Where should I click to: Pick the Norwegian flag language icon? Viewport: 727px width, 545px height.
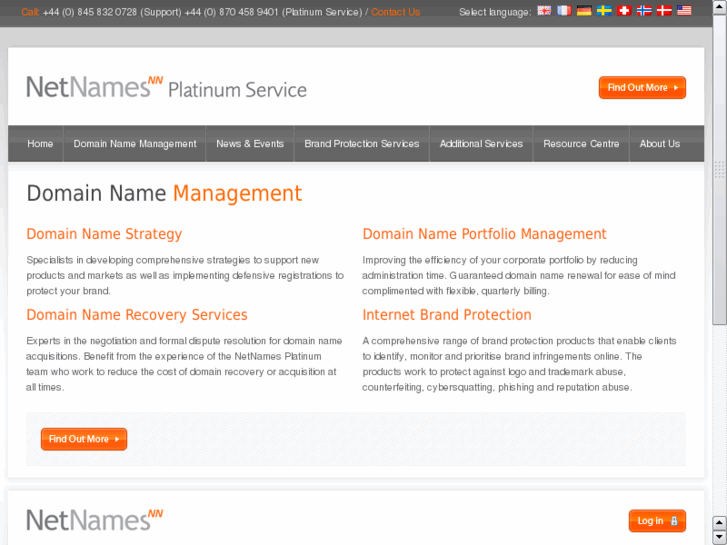(x=644, y=11)
